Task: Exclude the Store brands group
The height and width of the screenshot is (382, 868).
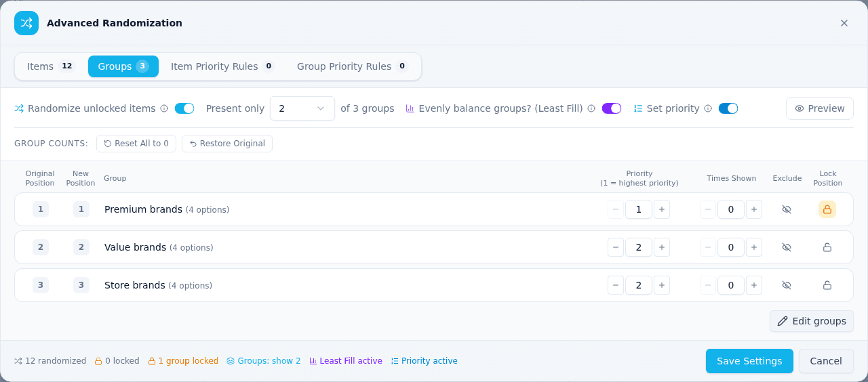Action: pyautogui.click(x=787, y=285)
